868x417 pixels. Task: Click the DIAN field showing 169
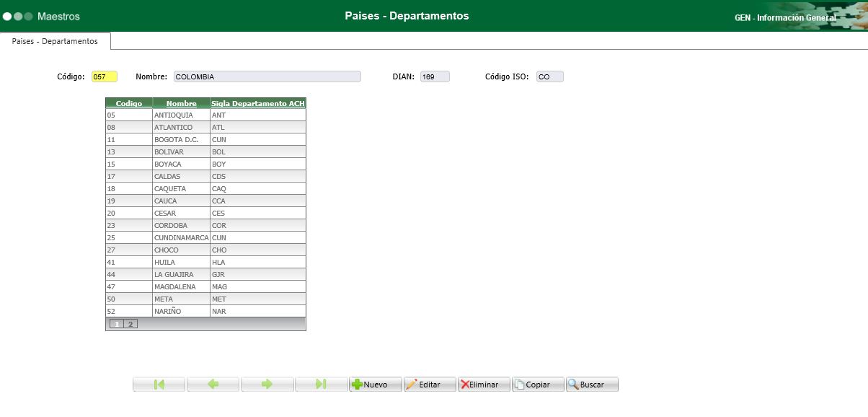435,76
